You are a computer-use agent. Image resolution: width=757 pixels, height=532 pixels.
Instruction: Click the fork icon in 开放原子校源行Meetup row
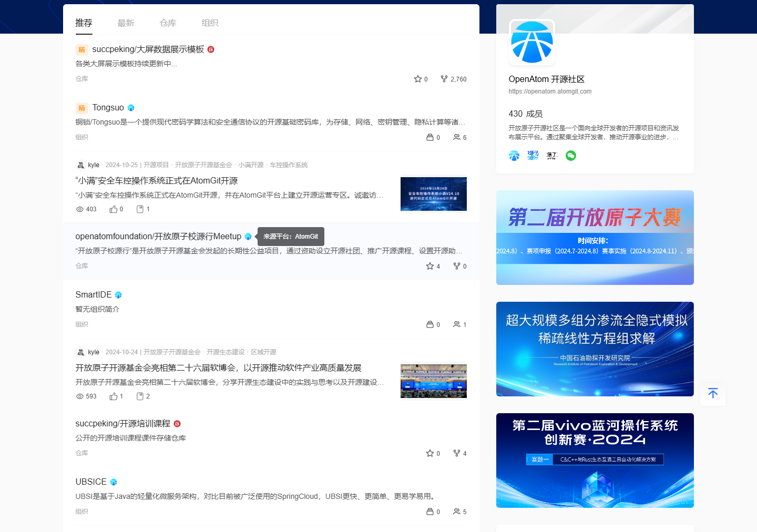(457, 266)
